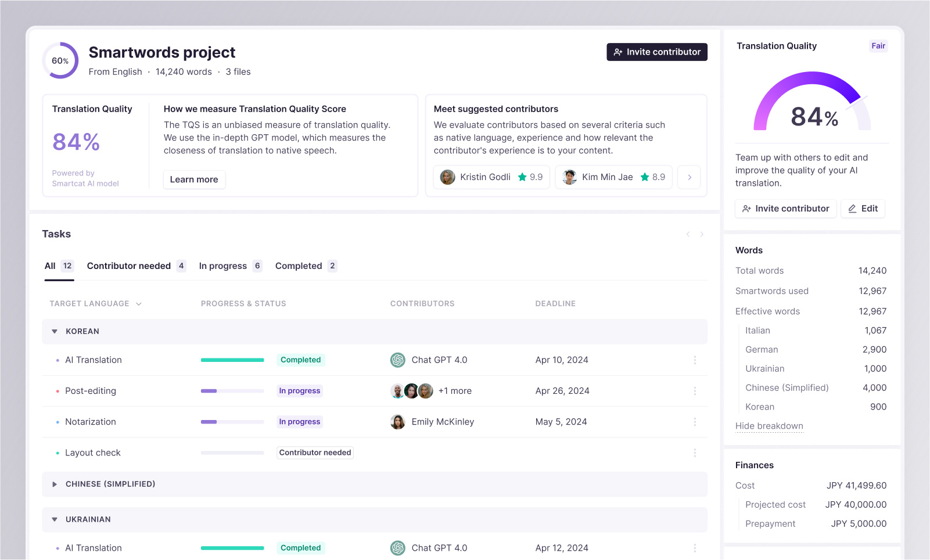Click Emily McKinley's avatar
The height and width of the screenshot is (560, 930).
pyautogui.click(x=398, y=421)
